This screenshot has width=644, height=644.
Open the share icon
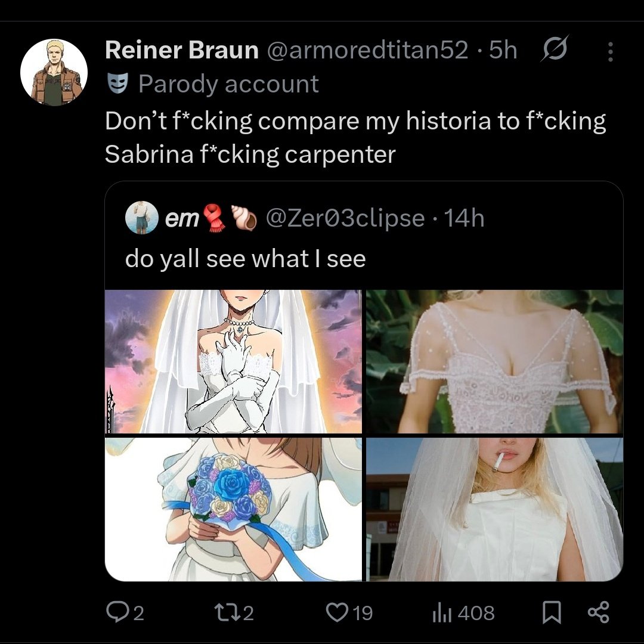599,612
